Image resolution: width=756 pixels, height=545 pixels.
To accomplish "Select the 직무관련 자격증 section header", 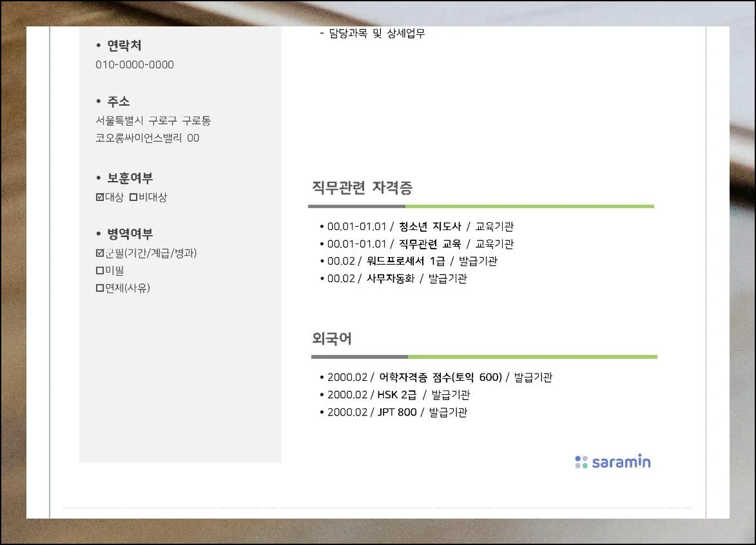I will click(x=363, y=188).
